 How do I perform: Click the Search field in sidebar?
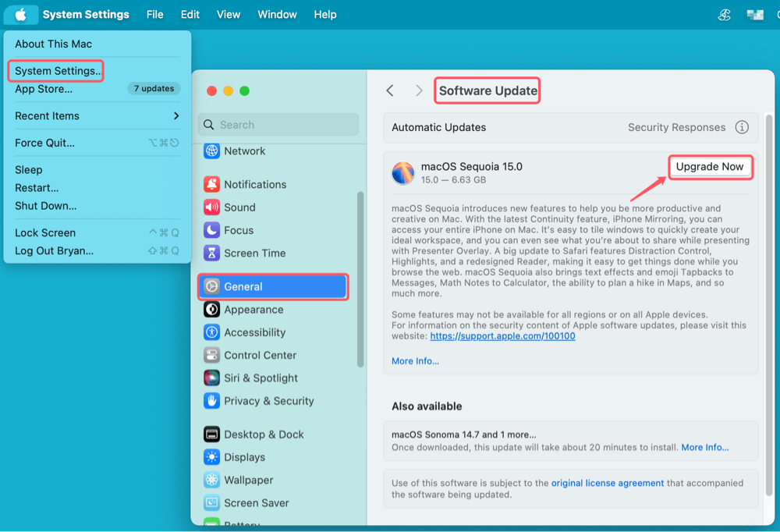tap(278, 125)
